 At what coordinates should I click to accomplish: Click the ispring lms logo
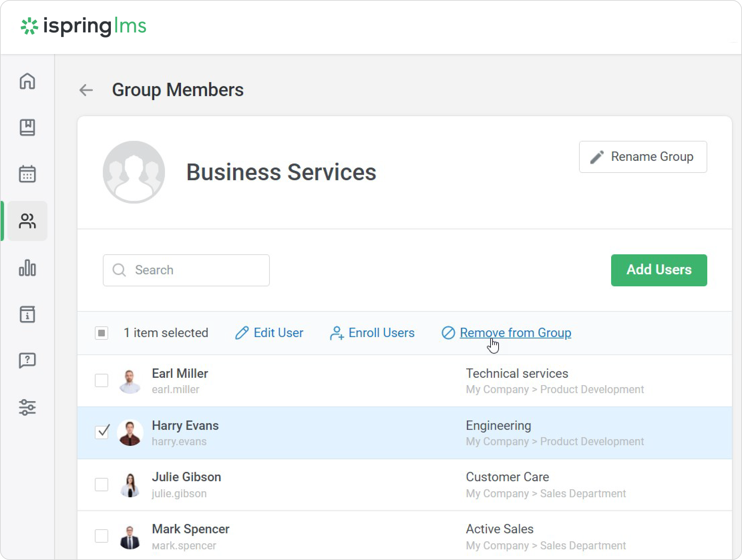[83, 26]
